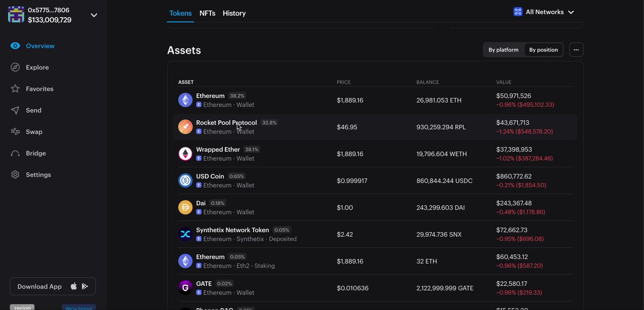Click the $860,772.62 value cell
This screenshot has height=310, width=644.
pyautogui.click(x=514, y=176)
